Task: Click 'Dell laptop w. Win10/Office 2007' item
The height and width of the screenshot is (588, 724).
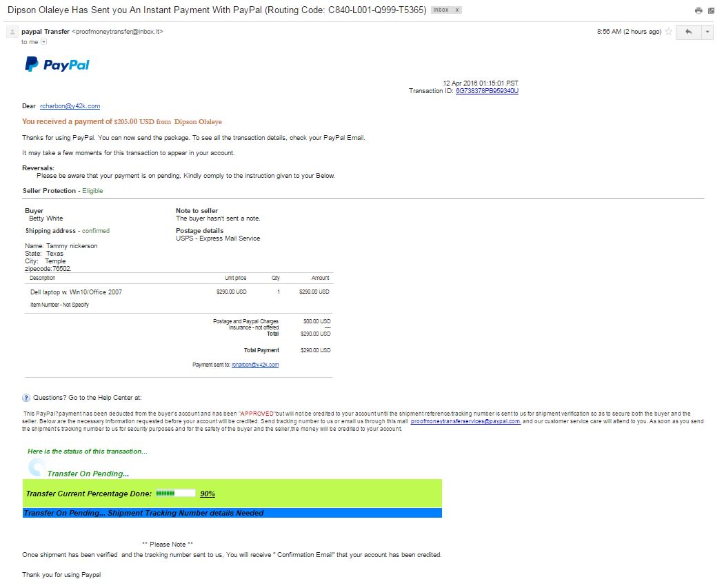Action: [76, 292]
